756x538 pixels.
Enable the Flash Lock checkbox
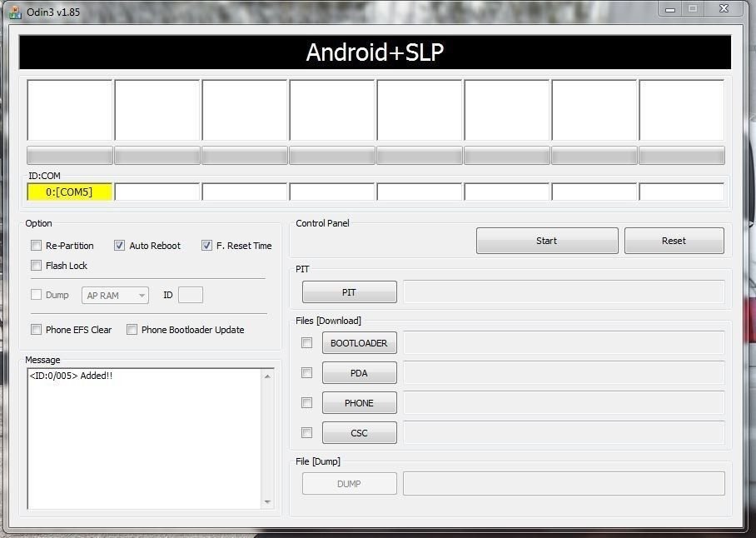point(36,265)
